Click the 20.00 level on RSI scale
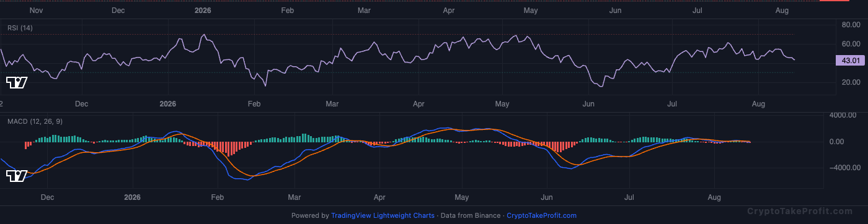Viewport: 868px width, 224px height. [850, 82]
